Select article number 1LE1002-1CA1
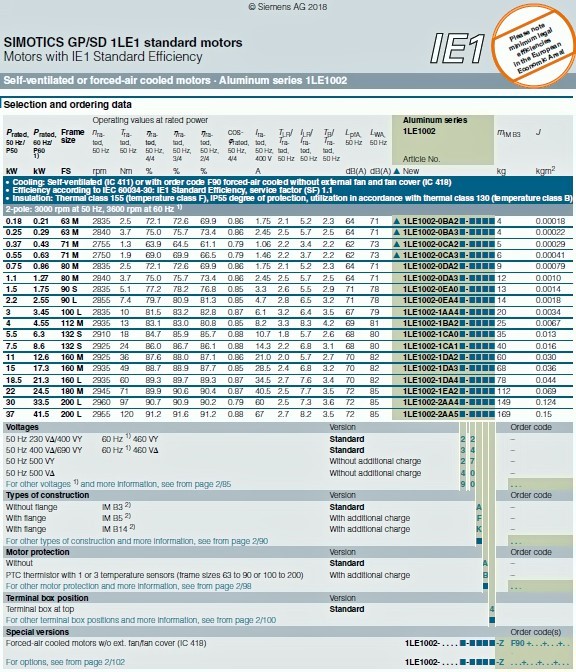 [x=431, y=346]
